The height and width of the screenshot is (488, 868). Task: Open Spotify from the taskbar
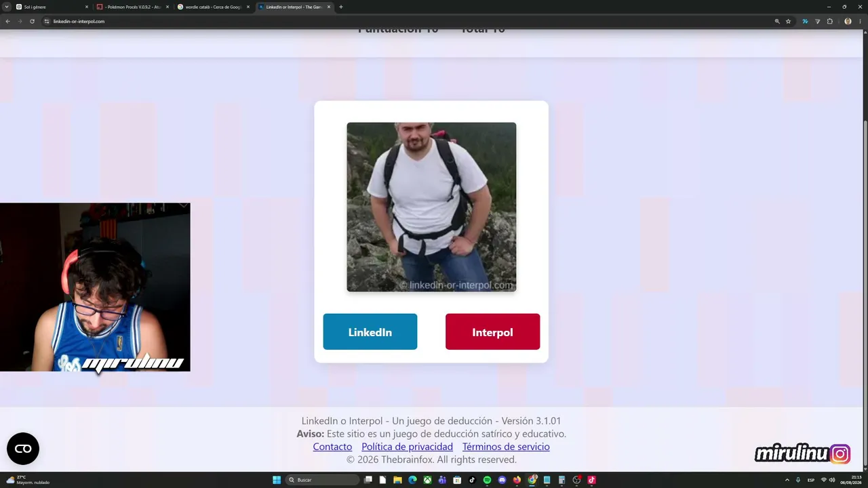487,480
